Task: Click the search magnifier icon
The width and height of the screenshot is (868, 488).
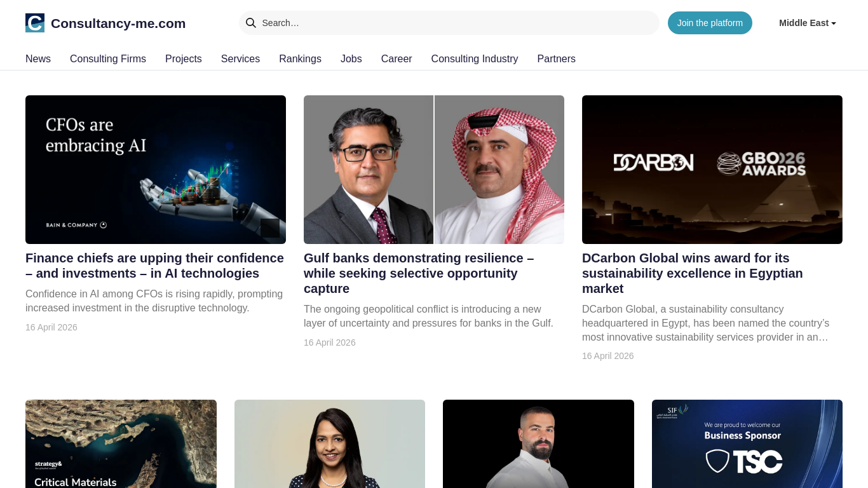Action: pos(251,23)
